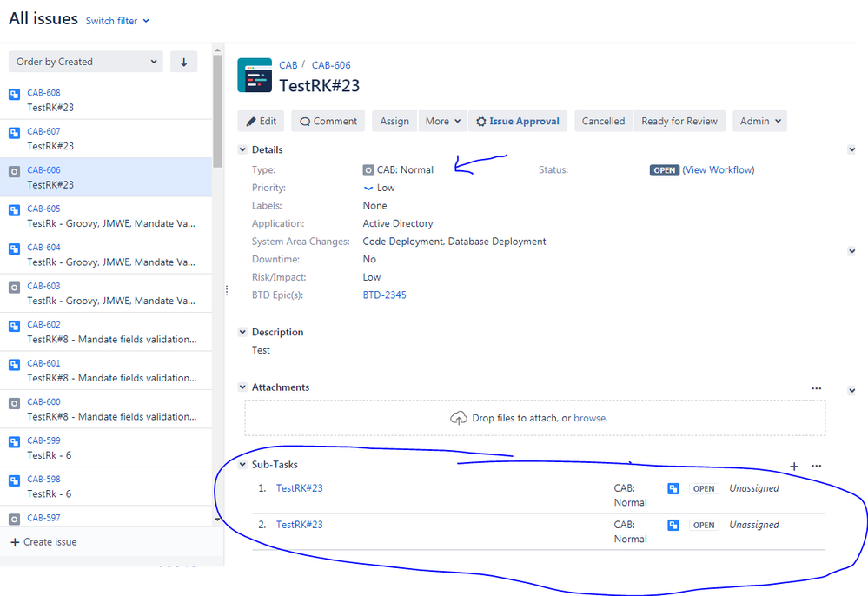Click the issue type icon beside CAB-600

point(15,403)
